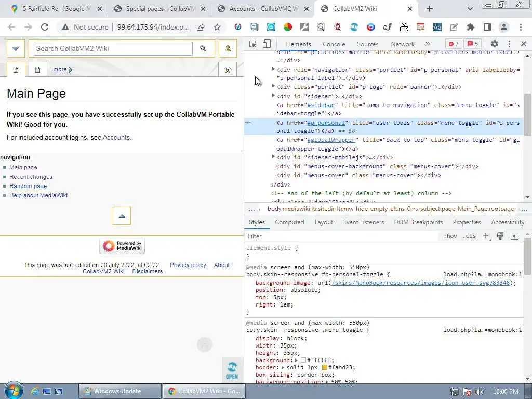The image size is (532, 399).
Task: Toggle the .cls class editor
Action: pyautogui.click(x=469, y=236)
